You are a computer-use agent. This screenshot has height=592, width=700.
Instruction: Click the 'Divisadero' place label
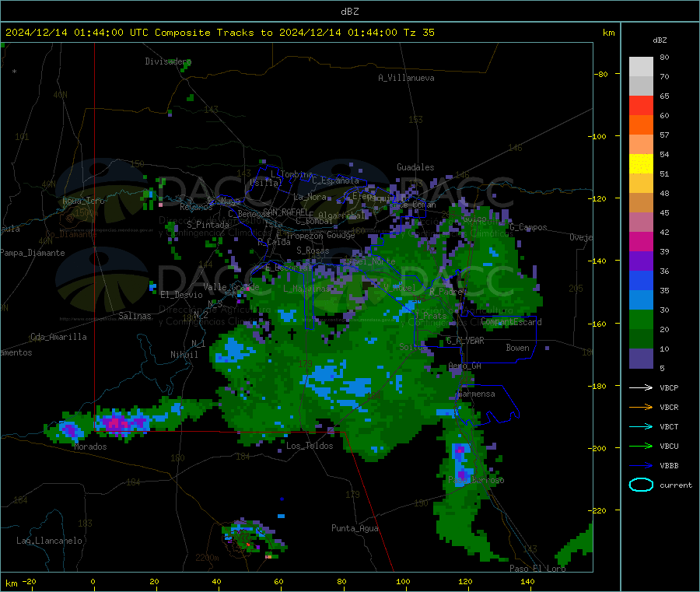click(168, 61)
